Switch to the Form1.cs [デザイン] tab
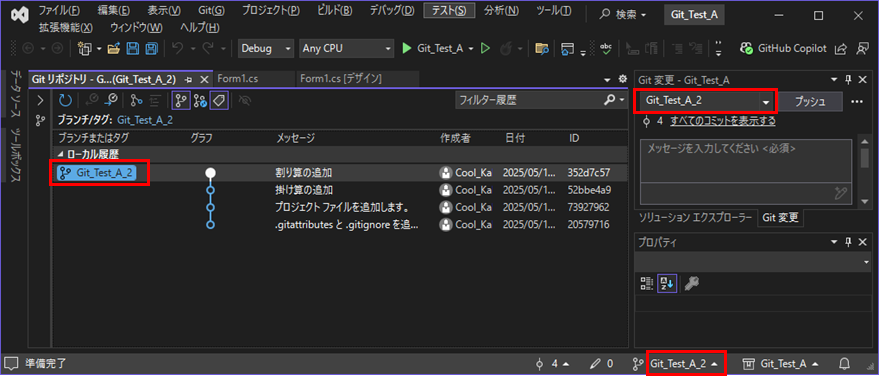879x376 pixels. (x=341, y=79)
